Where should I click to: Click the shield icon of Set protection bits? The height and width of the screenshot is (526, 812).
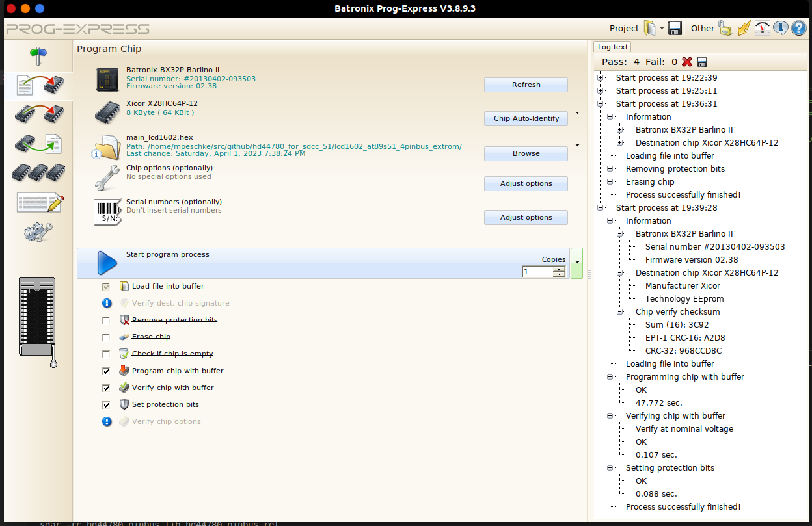pyautogui.click(x=124, y=404)
